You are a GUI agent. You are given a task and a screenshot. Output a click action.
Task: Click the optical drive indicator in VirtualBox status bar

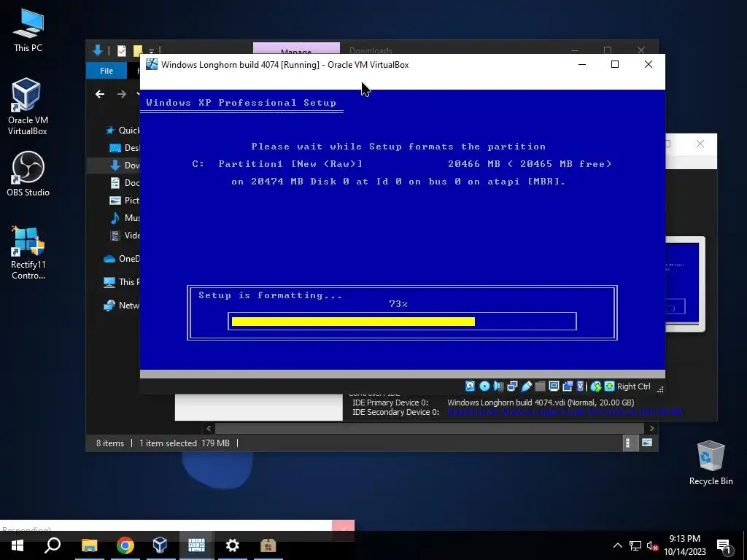(x=484, y=386)
